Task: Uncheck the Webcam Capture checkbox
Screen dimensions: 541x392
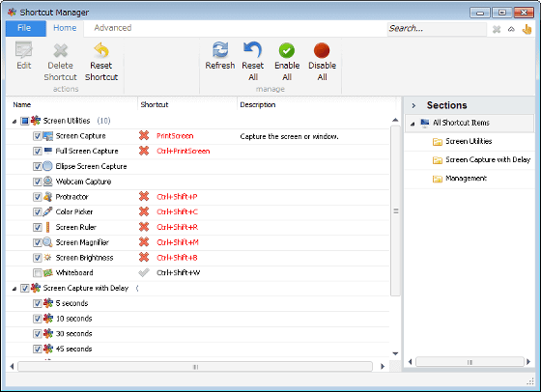Action: point(38,182)
